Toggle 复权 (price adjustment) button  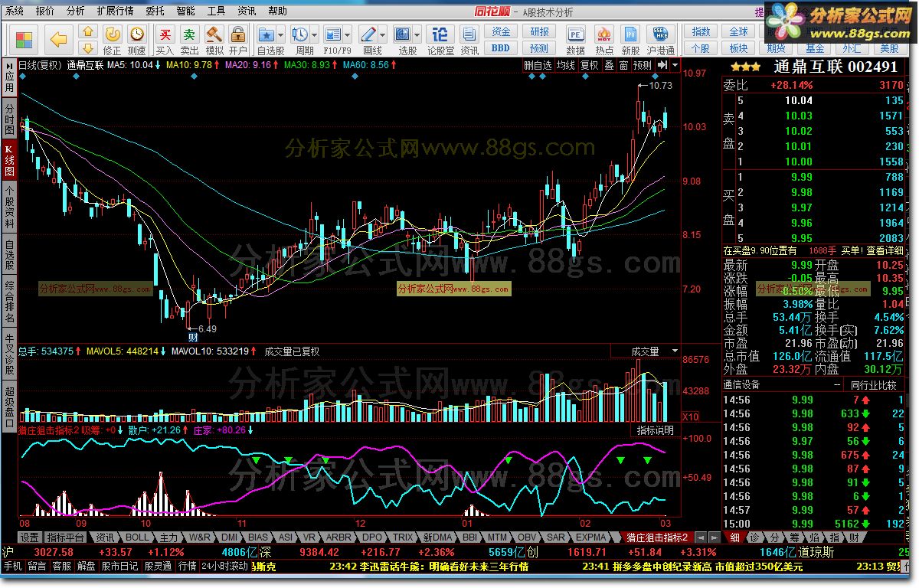[x=589, y=66]
